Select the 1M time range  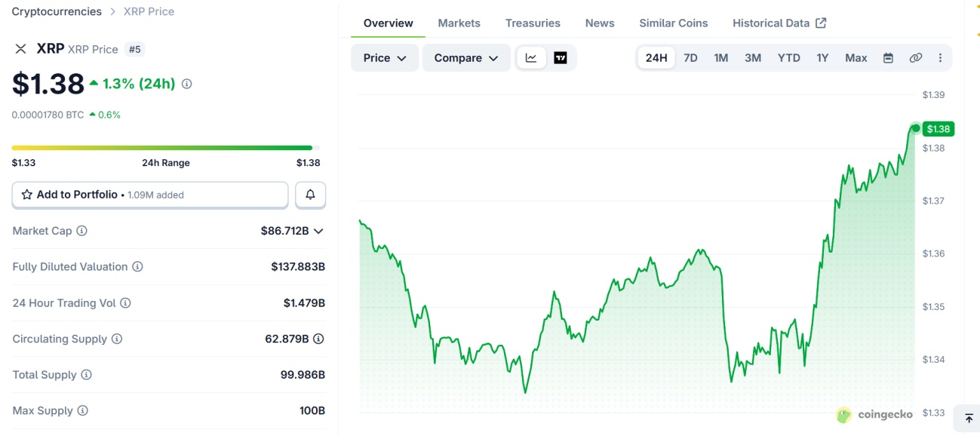(721, 58)
